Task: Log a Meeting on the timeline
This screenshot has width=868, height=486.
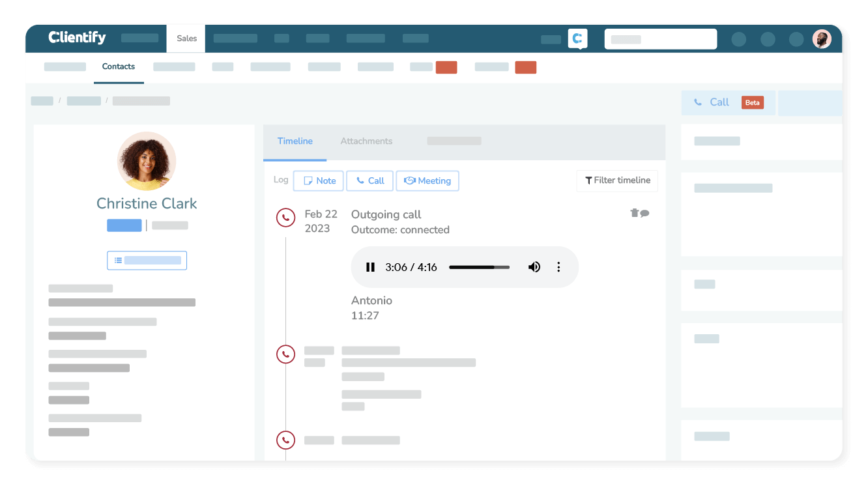Action: pyautogui.click(x=427, y=180)
